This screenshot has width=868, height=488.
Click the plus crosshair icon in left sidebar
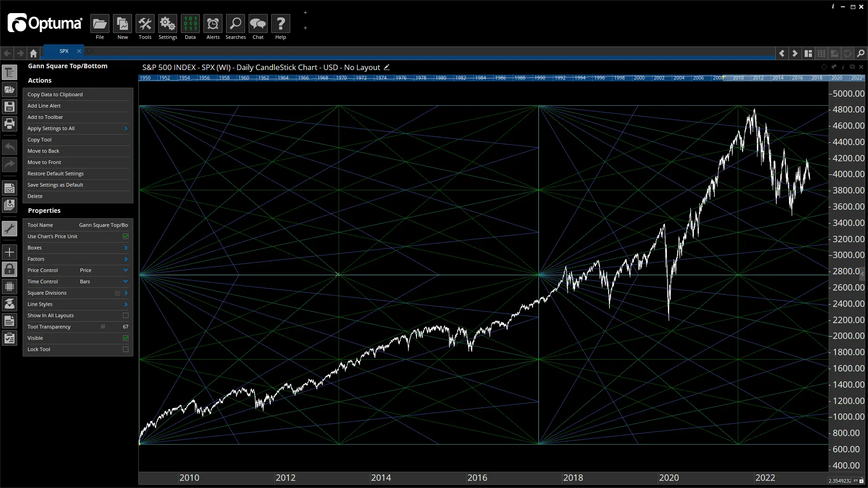point(9,252)
